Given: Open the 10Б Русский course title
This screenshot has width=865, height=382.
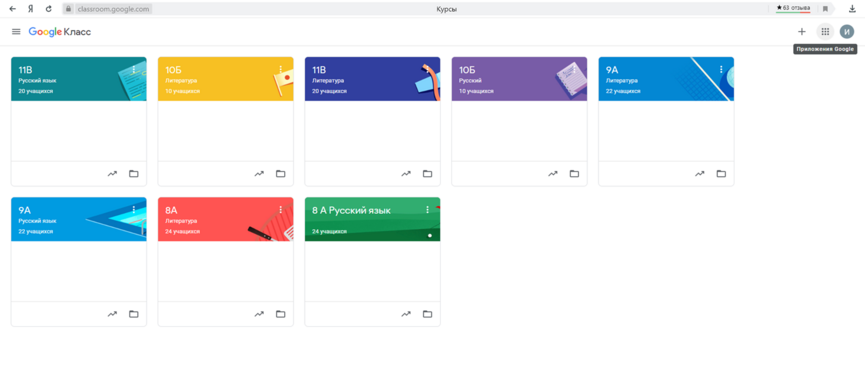Looking at the screenshot, I should click(x=467, y=70).
